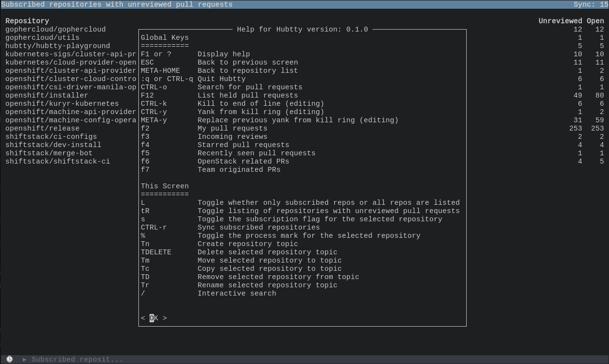Click the 'Starred pull requests' help entry
The height and width of the screenshot is (364, 609).
[x=243, y=145]
